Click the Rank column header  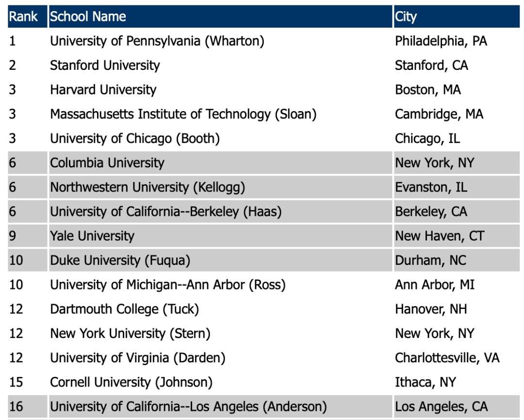[x=24, y=16]
